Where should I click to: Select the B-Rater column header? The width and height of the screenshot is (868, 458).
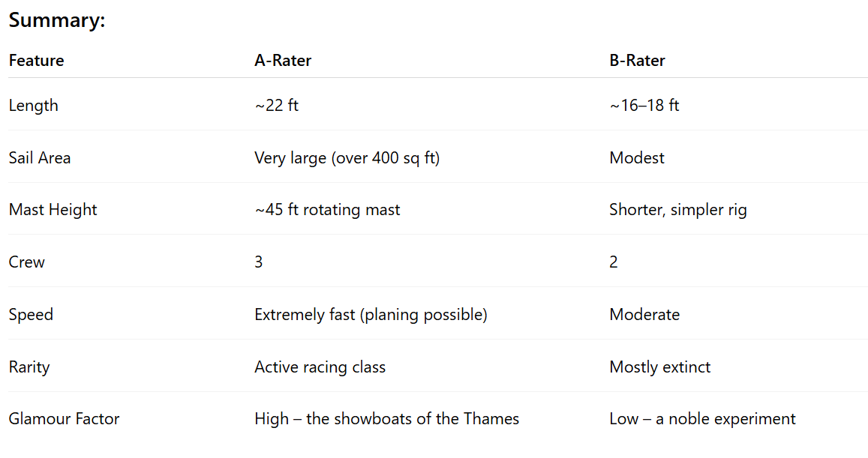pos(637,61)
